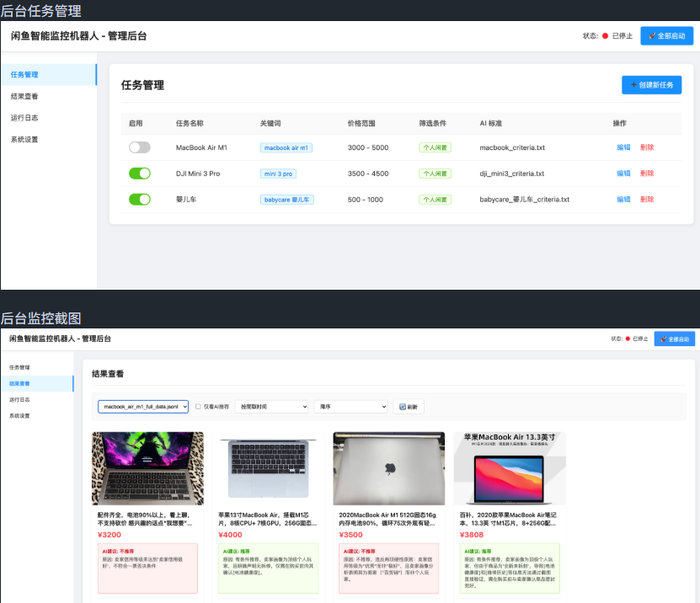Turn off the 婴儿车 task toggle switch
Screen dimensions: 700x603
[140, 199]
